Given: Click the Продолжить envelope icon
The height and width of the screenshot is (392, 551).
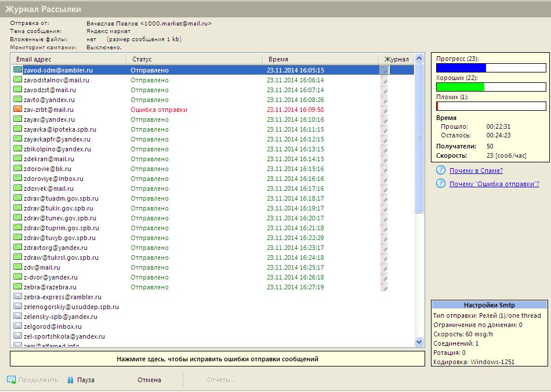Looking at the screenshot, I should click(11, 380).
